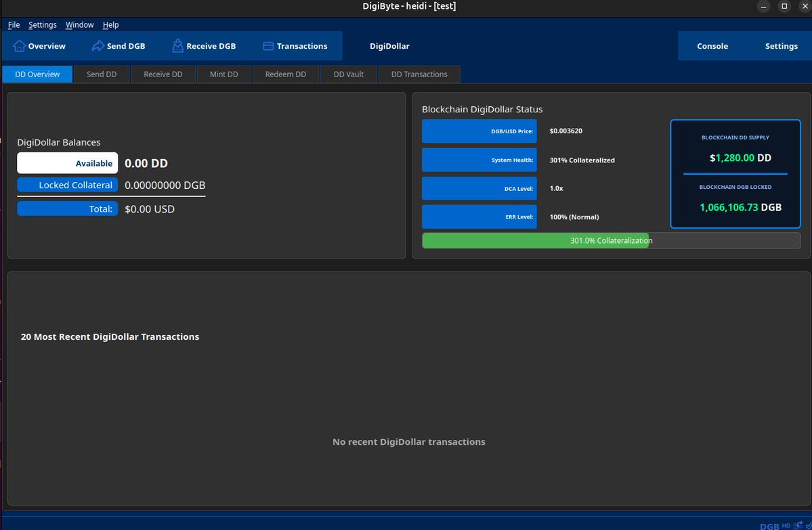This screenshot has height=530, width=812.
Task: Open the Redeem DD tab
Action: click(285, 74)
